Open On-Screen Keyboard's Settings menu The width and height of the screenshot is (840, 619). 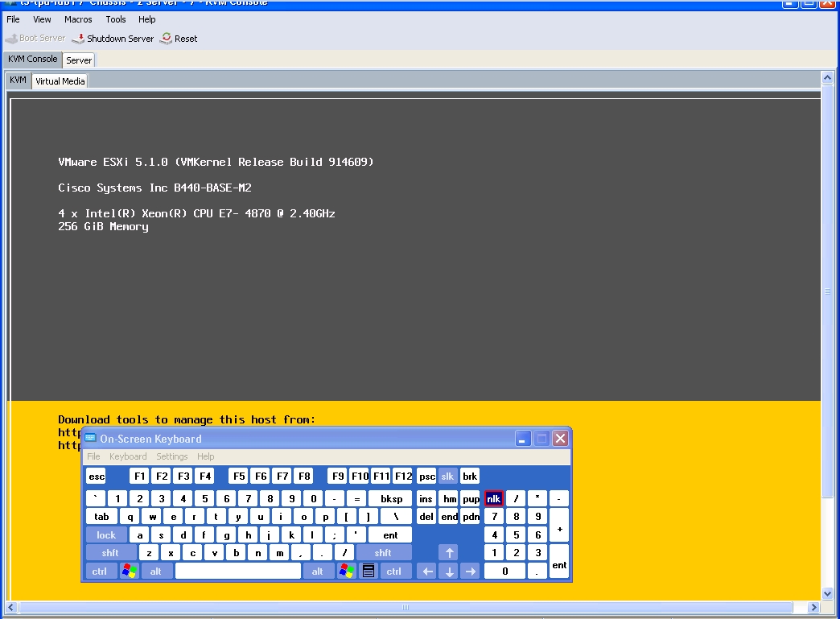pyautogui.click(x=172, y=456)
